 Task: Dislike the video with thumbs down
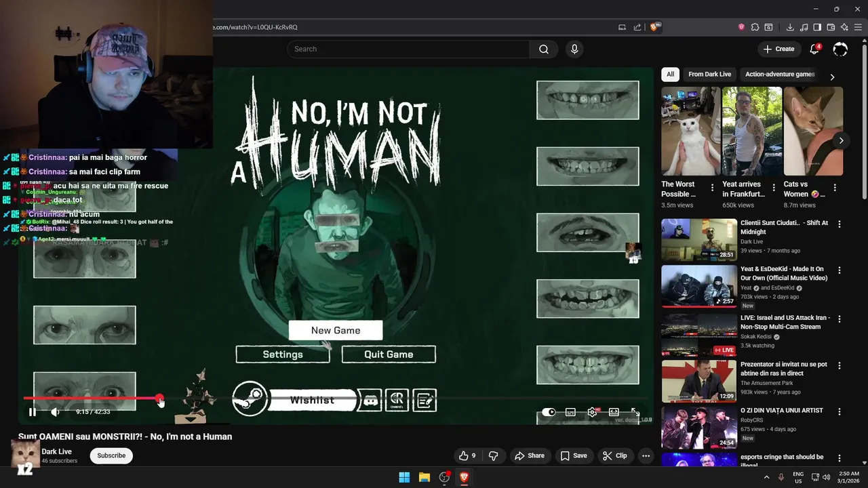[493, 455]
